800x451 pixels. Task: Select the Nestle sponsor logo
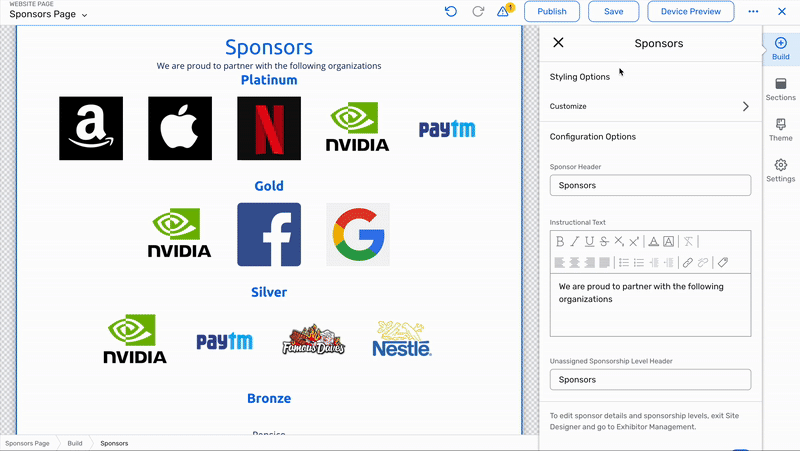click(402, 339)
